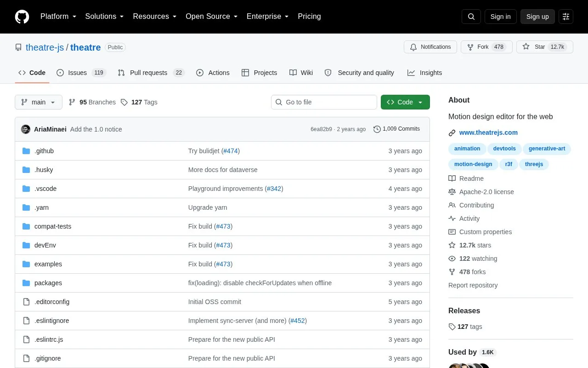
Task: Open the www.theatrejs.com website link
Action: [x=488, y=132]
